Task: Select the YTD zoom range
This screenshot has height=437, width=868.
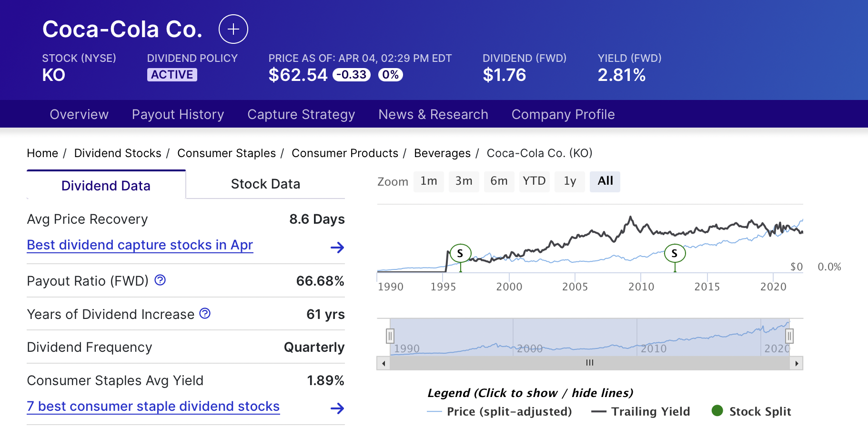Action: (534, 181)
